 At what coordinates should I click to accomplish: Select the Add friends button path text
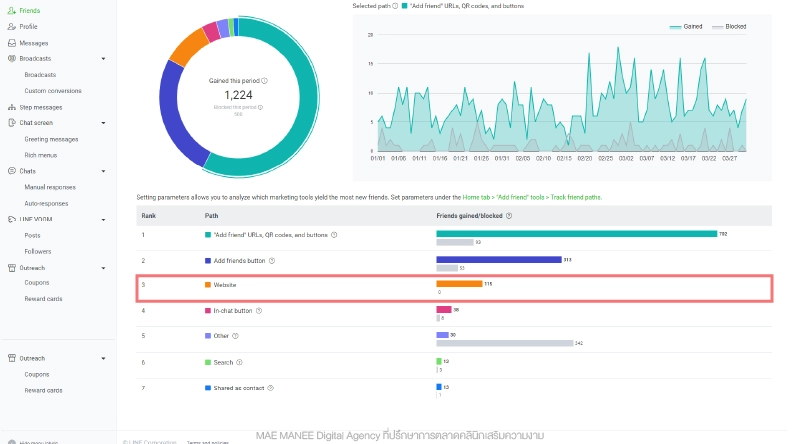coord(239,261)
